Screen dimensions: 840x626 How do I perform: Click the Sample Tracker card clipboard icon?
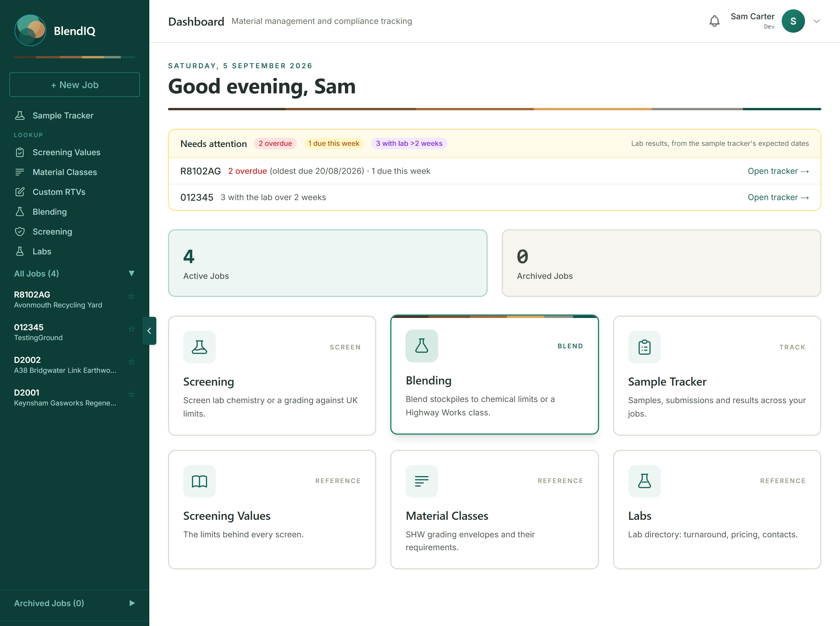644,347
